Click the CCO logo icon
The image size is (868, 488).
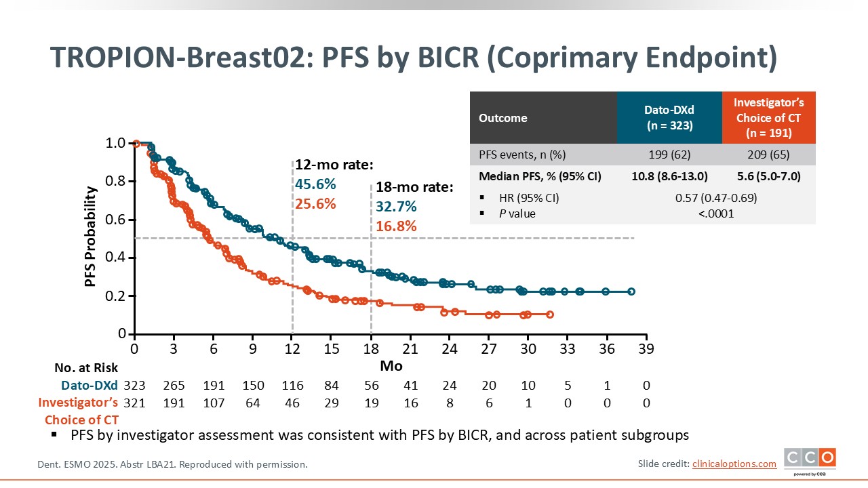[x=810, y=460]
